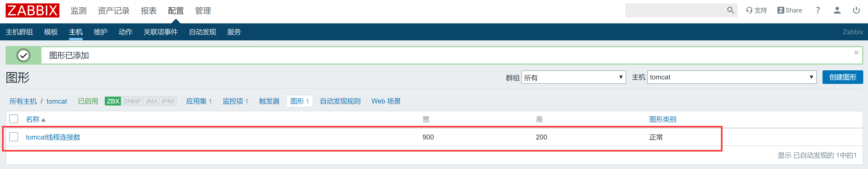Expand the 群组 dropdown showing 所有
The height and width of the screenshot is (169, 868).
573,77
